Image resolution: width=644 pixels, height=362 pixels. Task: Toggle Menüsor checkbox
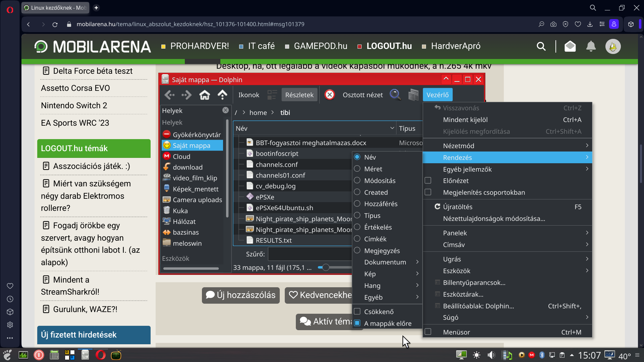pyautogui.click(x=428, y=332)
